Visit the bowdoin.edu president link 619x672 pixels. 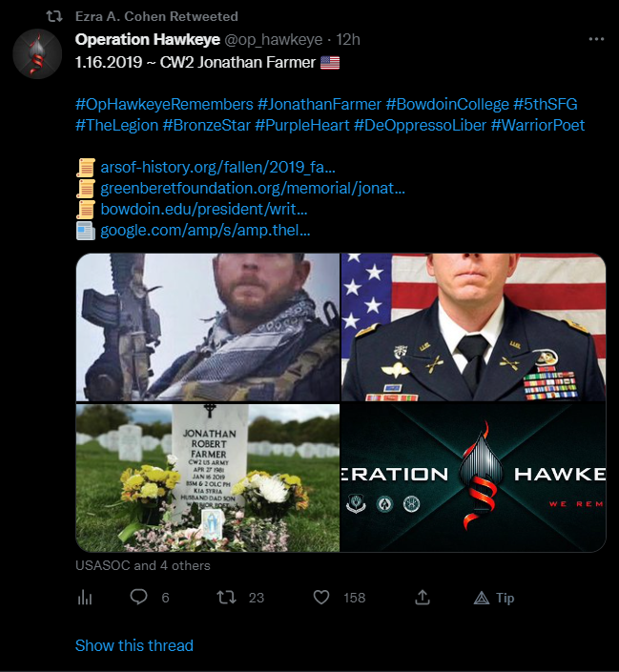tap(204, 209)
